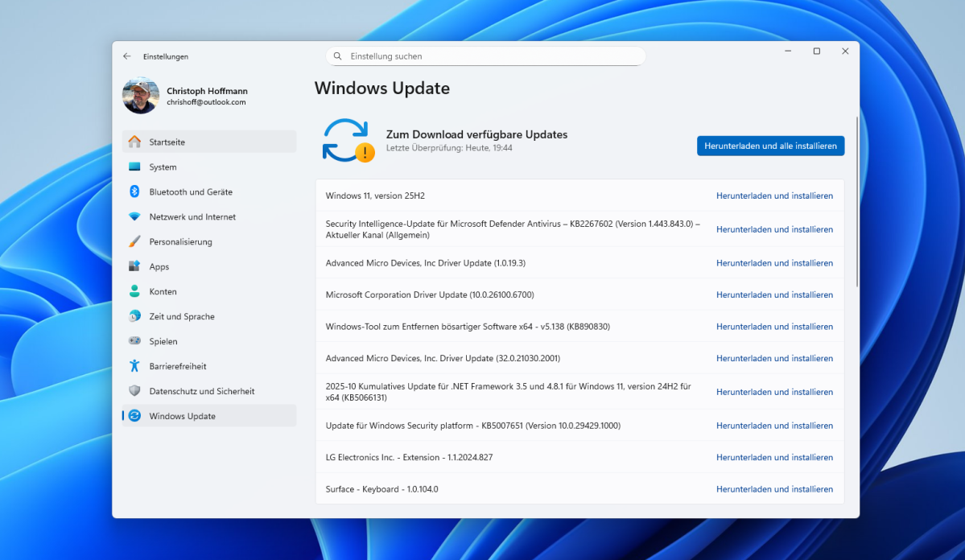965x560 pixels.
Task: Download and install Windows 11, version 25H2
Action: click(774, 196)
